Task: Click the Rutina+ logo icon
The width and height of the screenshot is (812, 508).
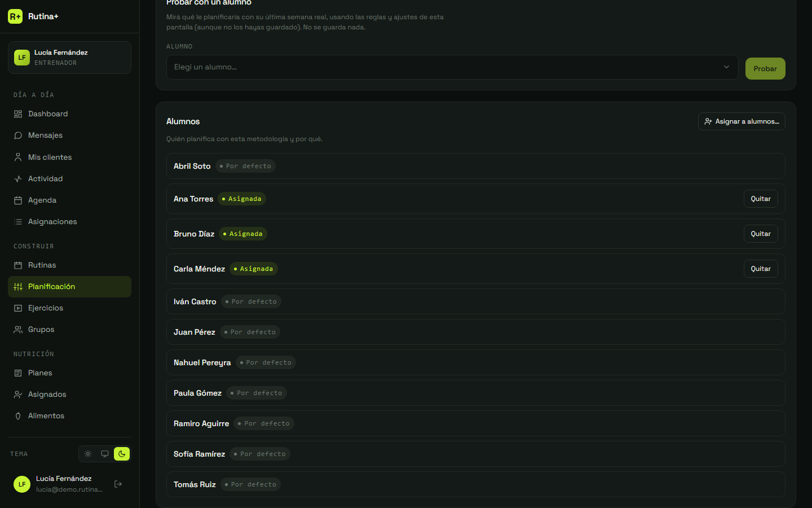Action: (15, 16)
